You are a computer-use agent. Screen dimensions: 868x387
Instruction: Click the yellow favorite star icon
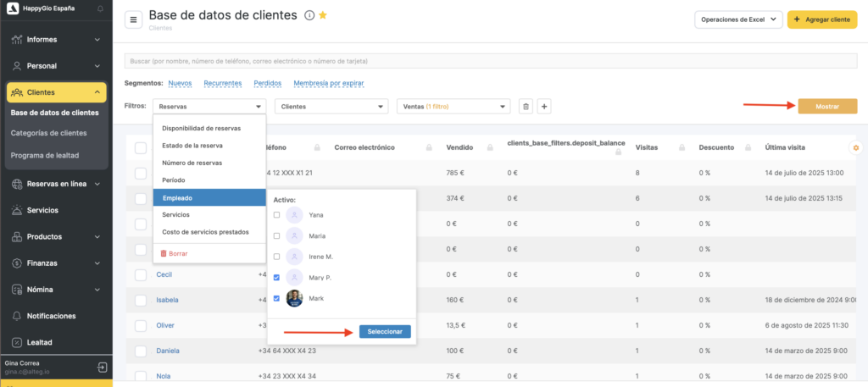pyautogui.click(x=323, y=16)
